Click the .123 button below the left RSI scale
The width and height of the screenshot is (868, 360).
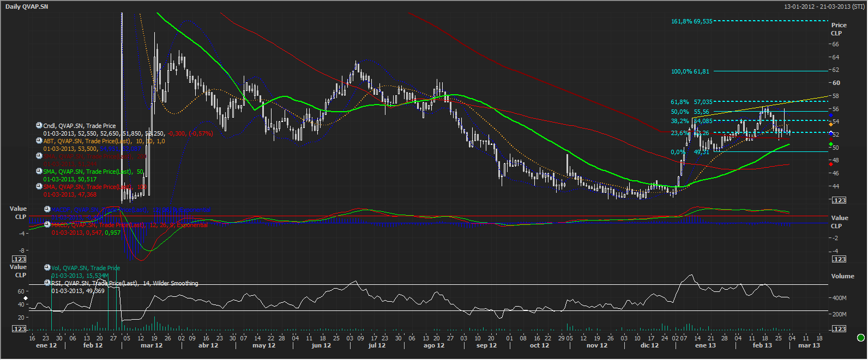(19, 329)
